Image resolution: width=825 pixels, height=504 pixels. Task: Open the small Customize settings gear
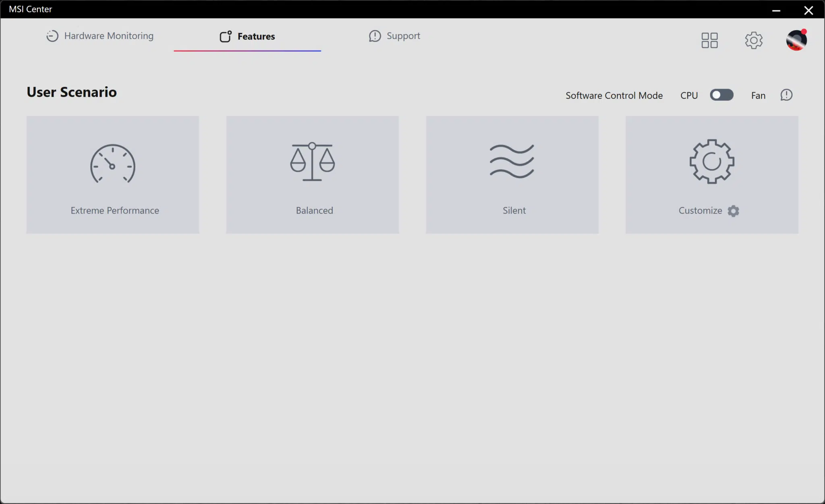tap(734, 211)
